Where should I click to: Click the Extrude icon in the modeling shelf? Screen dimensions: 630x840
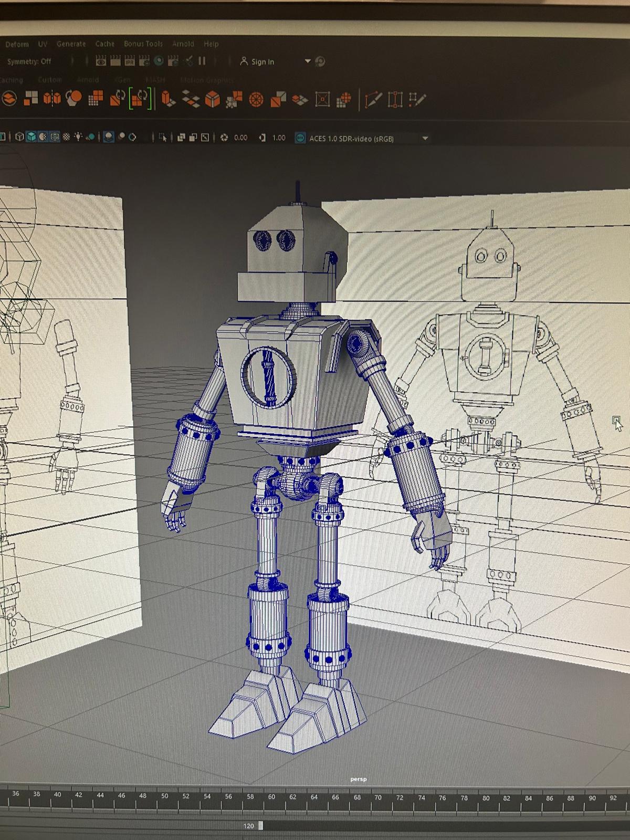pyautogui.click(x=168, y=99)
